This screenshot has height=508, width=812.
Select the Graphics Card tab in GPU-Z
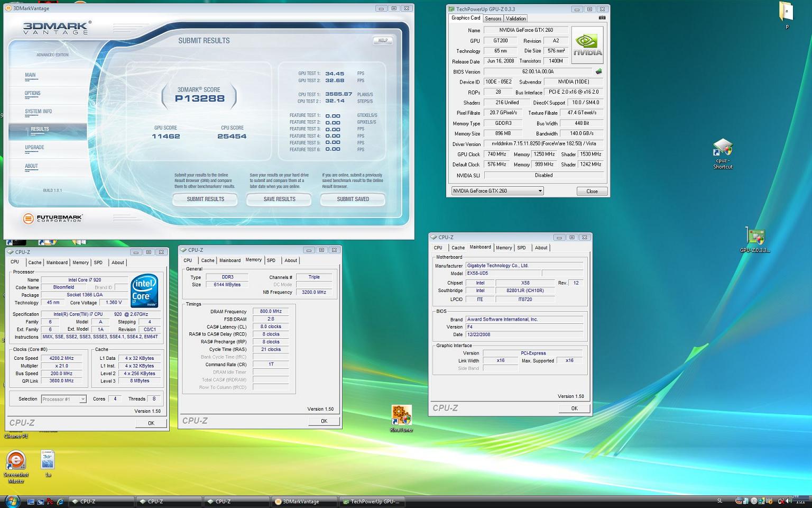(x=466, y=18)
